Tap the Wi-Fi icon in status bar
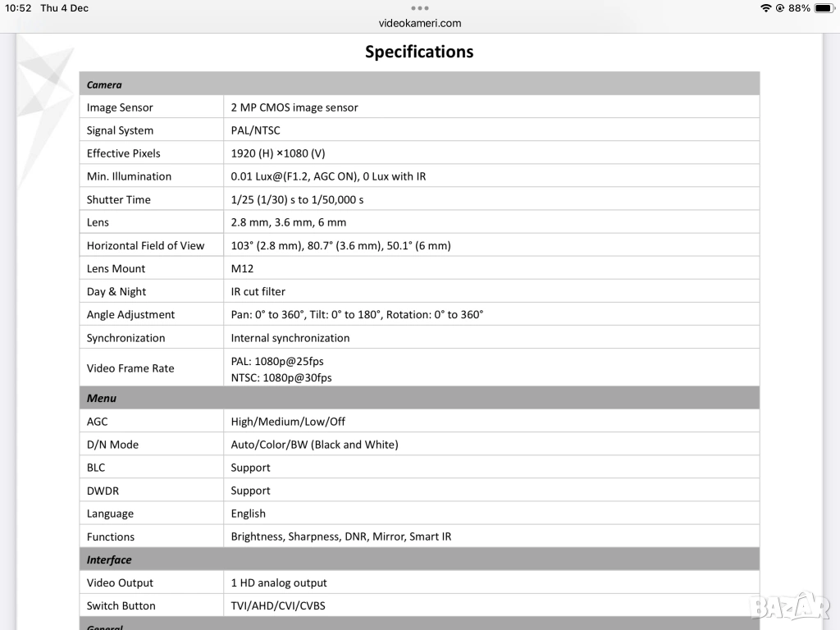The image size is (840, 630). [x=766, y=8]
